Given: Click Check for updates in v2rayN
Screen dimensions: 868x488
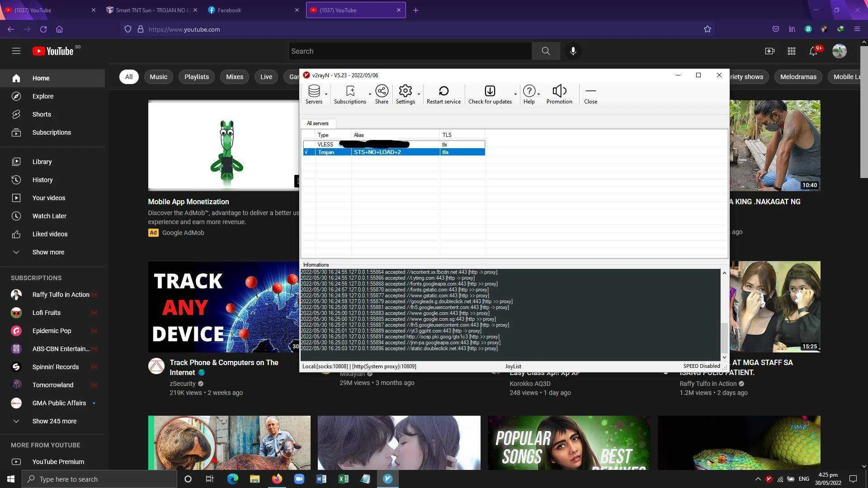Looking at the screenshot, I should tap(490, 94).
